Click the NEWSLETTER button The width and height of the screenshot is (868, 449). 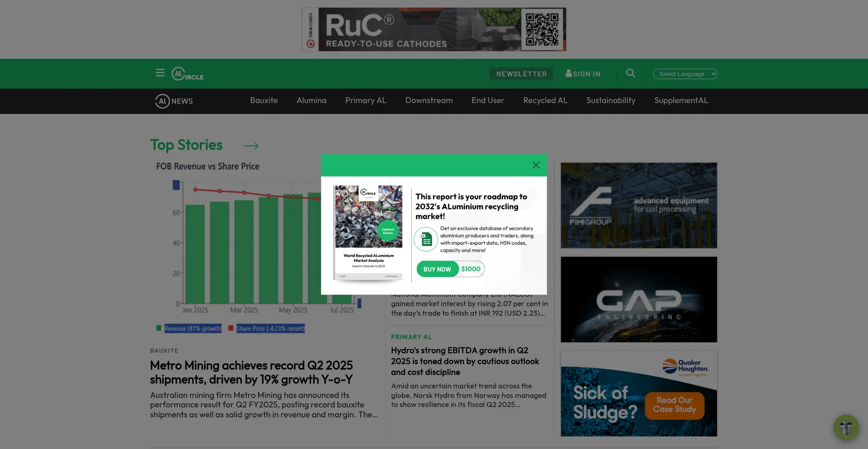tap(521, 74)
